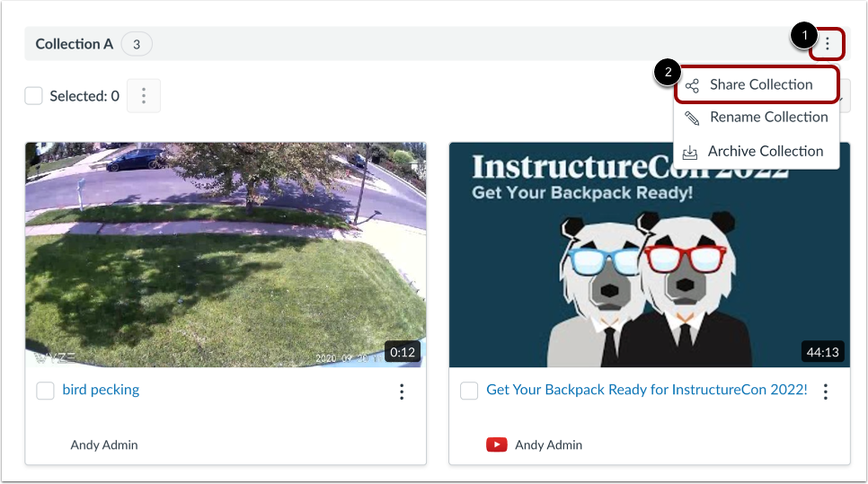Choose Archive Collection from the menu

(757, 151)
